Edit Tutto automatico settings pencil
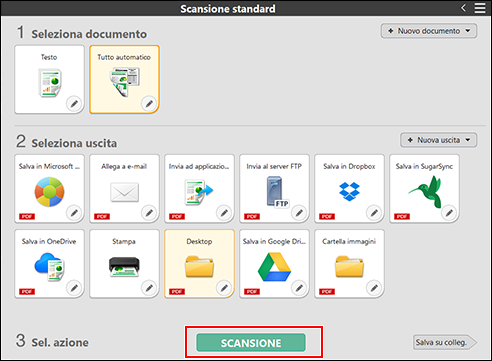 pos(149,104)
